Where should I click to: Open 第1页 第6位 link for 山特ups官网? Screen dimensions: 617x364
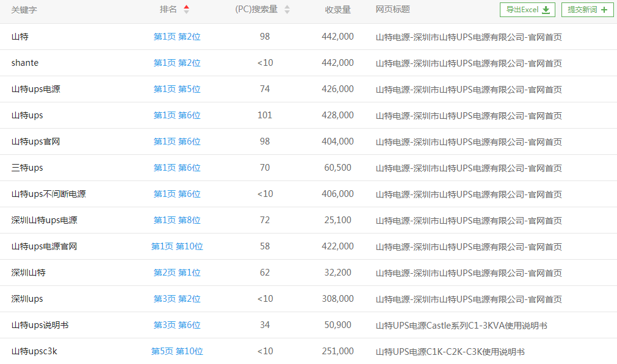178,141
